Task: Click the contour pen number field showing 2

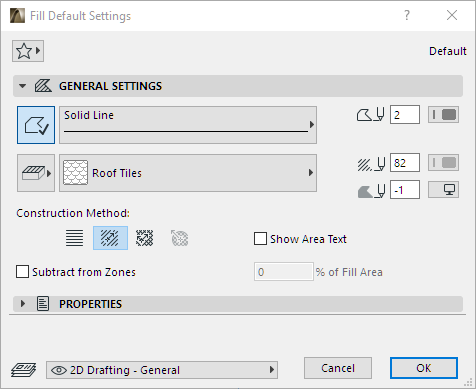Action: [x=405, y=115]
